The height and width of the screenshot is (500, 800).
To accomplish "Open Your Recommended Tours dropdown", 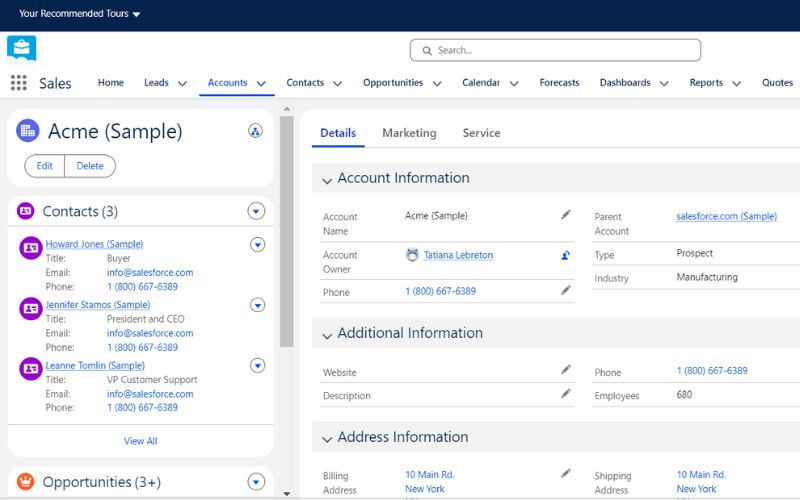I will (80, 14).
